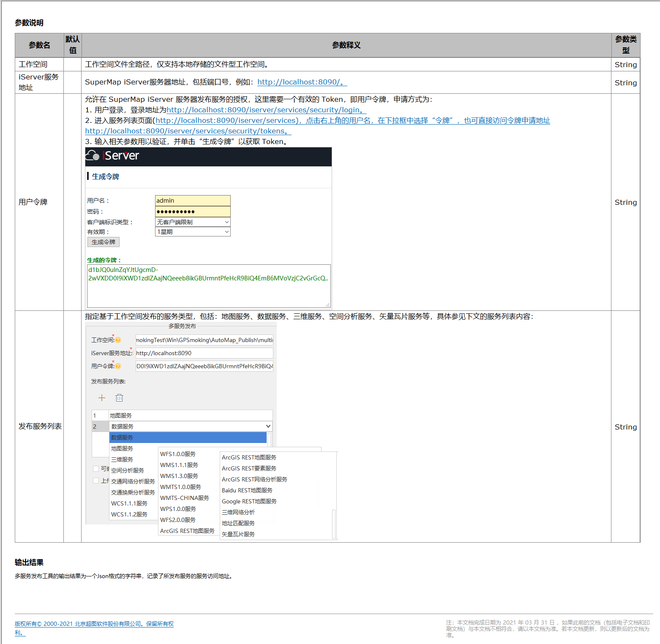Open the iserver/services/security/login link
This screenshot has height=644, width=660.
coord(266,110)
